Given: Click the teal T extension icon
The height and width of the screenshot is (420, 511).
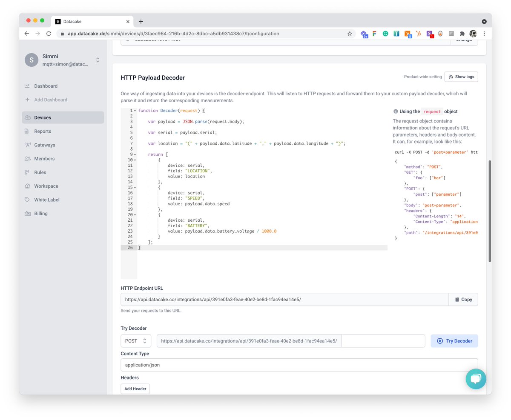Looking at the screenshot, I should (396, 34).
